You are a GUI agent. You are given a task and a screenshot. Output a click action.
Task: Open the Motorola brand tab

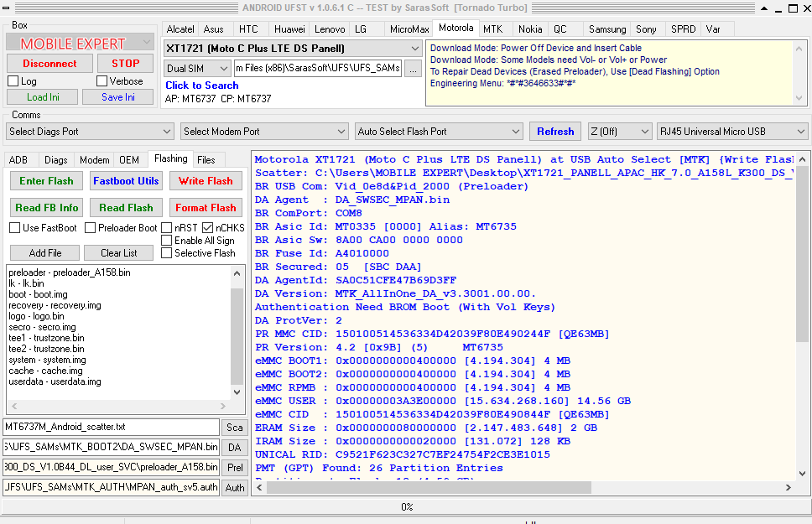(x=455, y=29)
